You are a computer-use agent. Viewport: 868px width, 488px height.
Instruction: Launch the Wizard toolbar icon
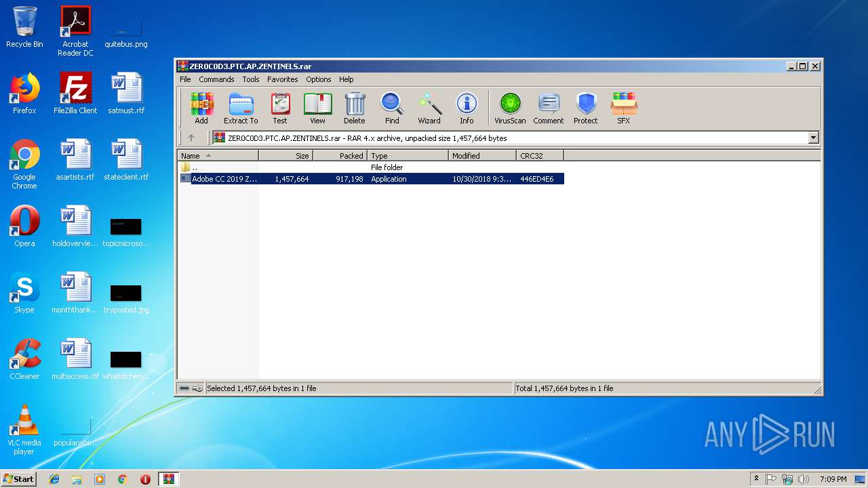tap(429, 108)
